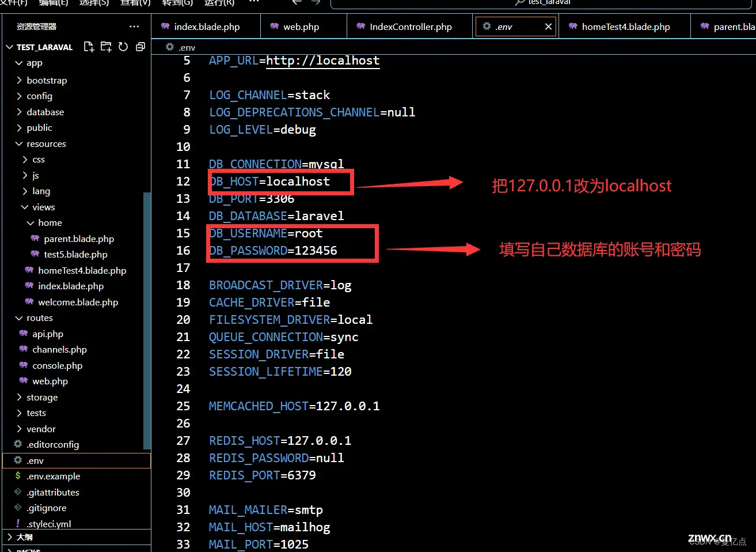Image resolution: width=756 pixels, height=552 pixels.
Task: Refresh the explorer file tree
Action: 123,47
